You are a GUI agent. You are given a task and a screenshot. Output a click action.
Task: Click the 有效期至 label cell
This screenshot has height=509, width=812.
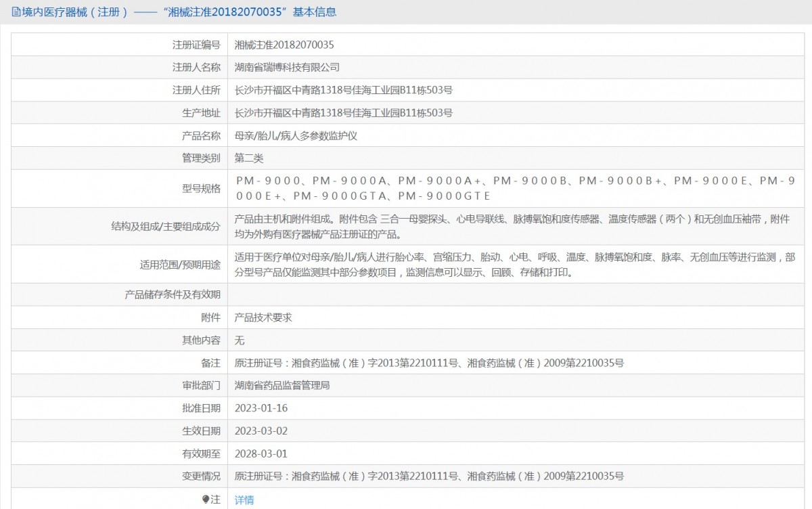click(x=120, y=453)
